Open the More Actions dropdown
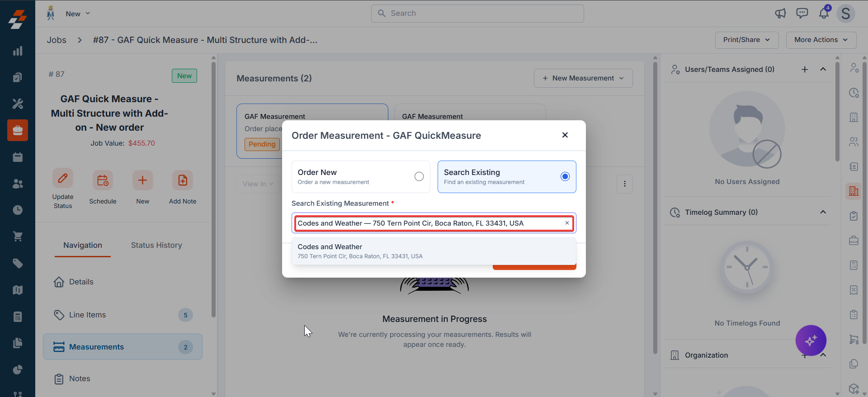The width and height of the screenshot is (868, 397). click(821, 40)
